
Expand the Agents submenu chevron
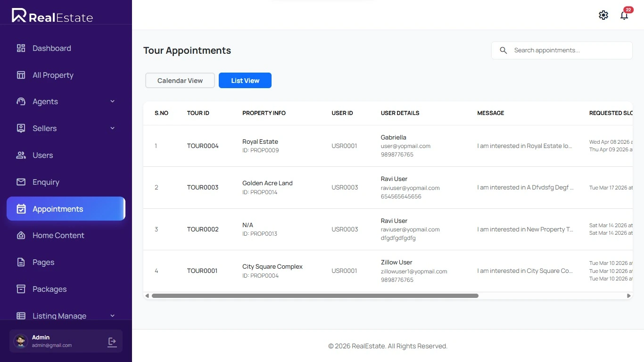(x=112, y=101)
